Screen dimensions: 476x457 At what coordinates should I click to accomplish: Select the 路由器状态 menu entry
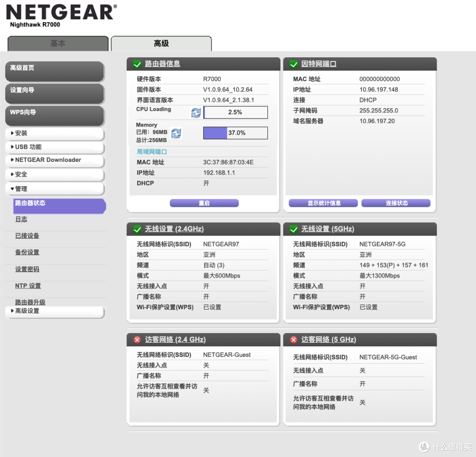tap(59, 206)
